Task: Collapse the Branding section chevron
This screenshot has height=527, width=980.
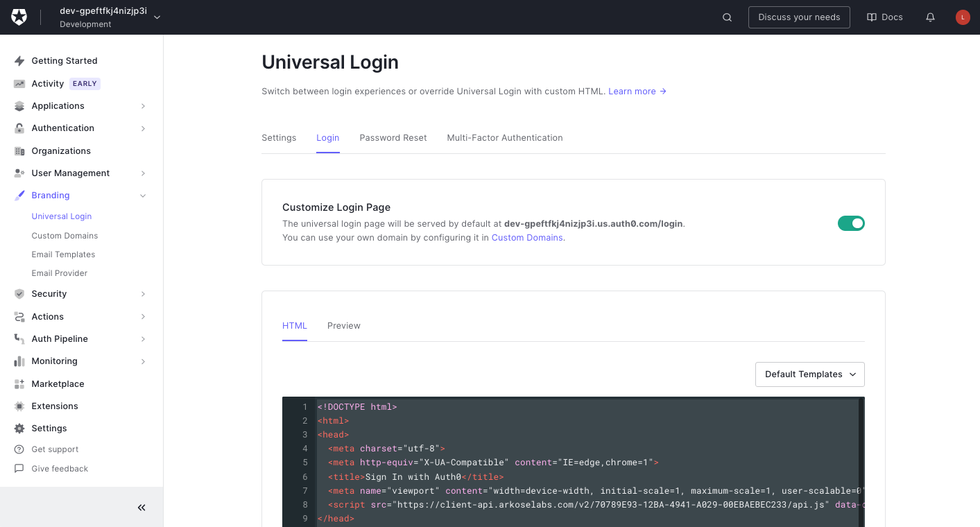Action: click(144, 196)
